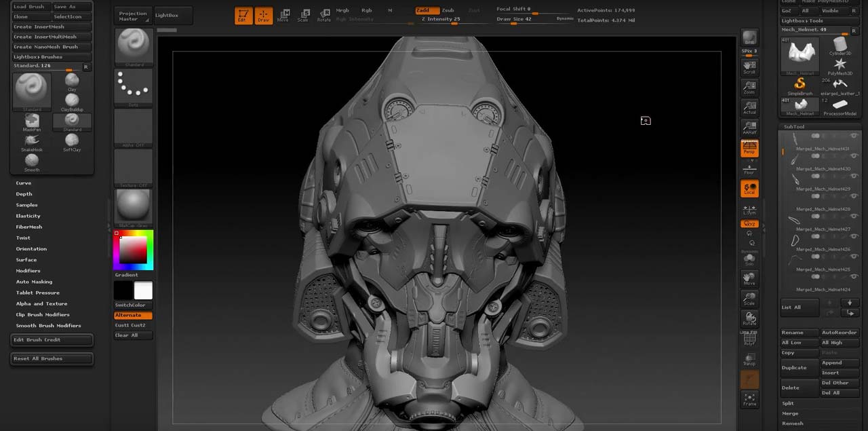Choose the MaskPen brush
The height and width of the screenshot is (431, 868).
click(x=32, y=121)
